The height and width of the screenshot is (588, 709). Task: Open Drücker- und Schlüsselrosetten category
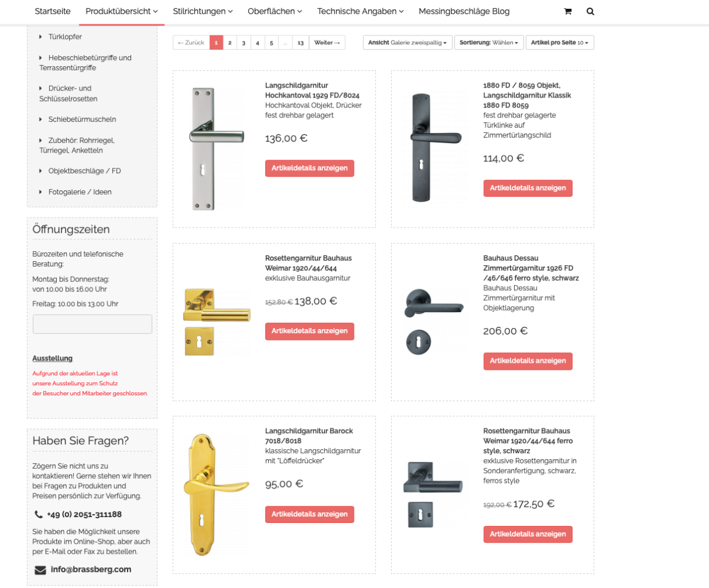69,93
